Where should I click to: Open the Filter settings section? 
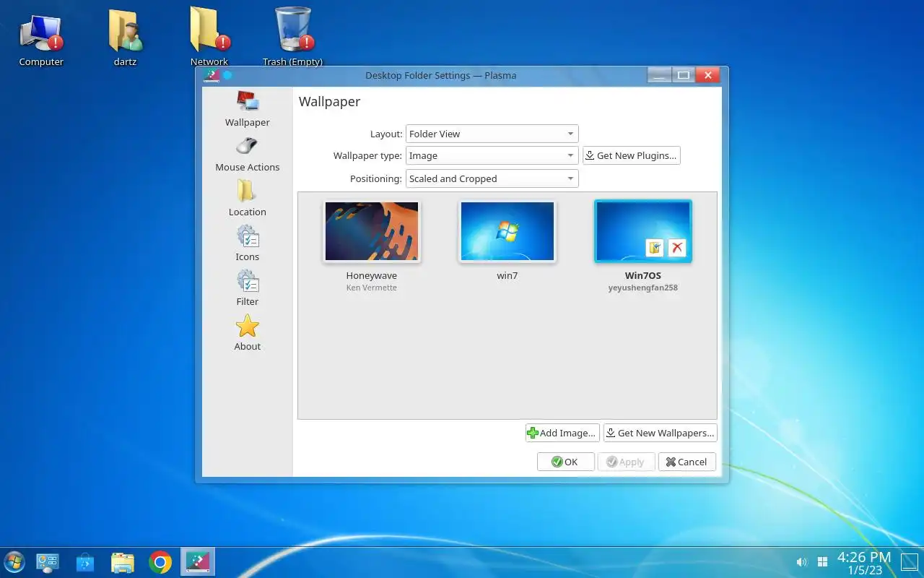tap(247, 288)
